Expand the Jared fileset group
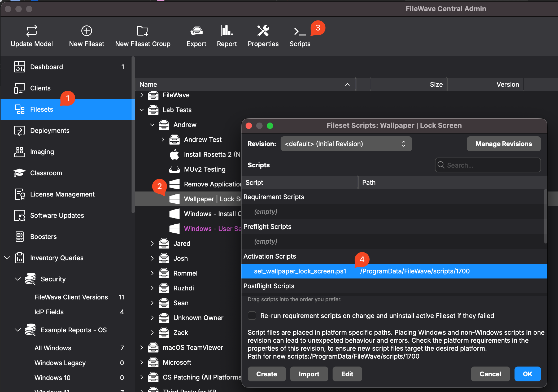Screen dimensions: 558x392 152,243
